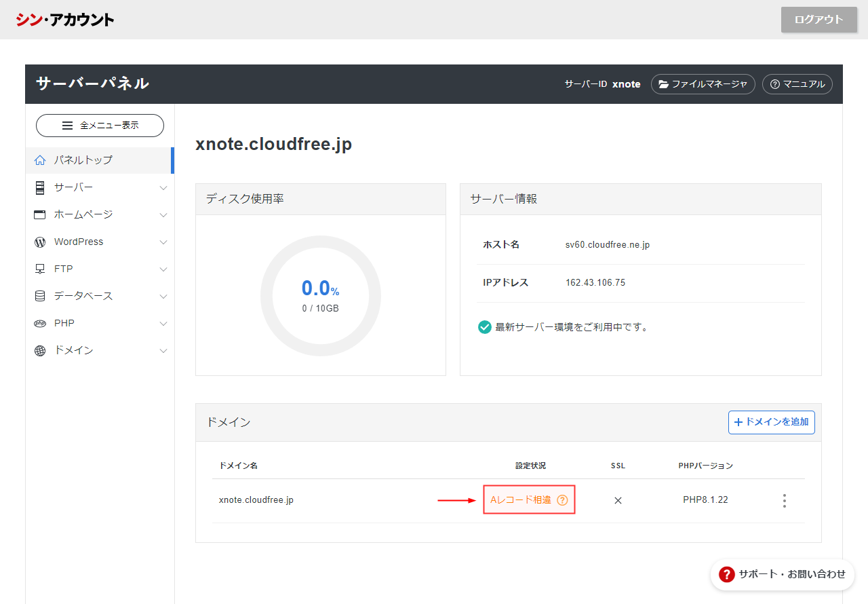The height and width of the screenshot is (604, 868).
Task: Expand the ホームページ chevron
Action: [x=163, y=214]
